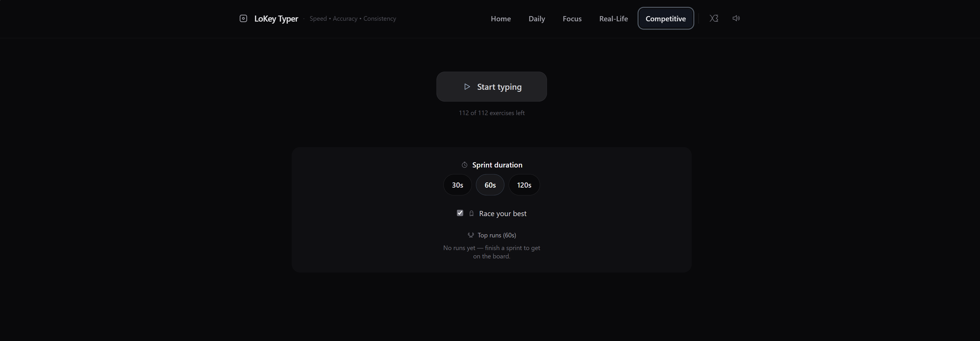Go to the Home tab

500,19
